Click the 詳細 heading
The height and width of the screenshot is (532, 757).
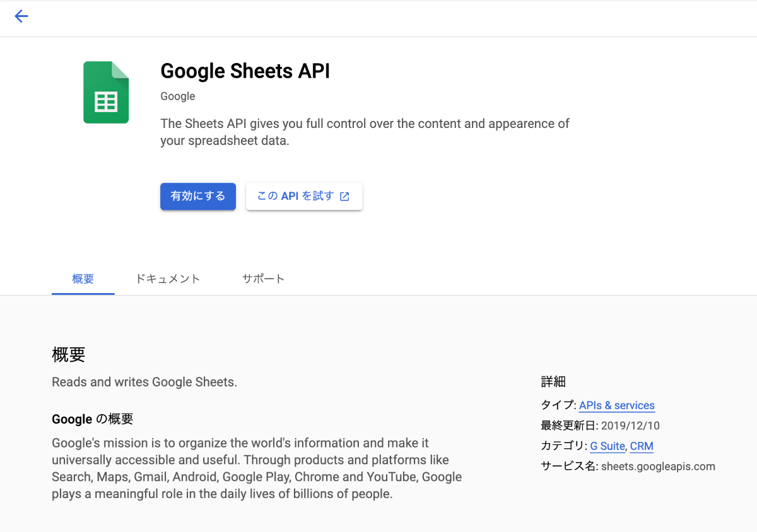point(553,381)
